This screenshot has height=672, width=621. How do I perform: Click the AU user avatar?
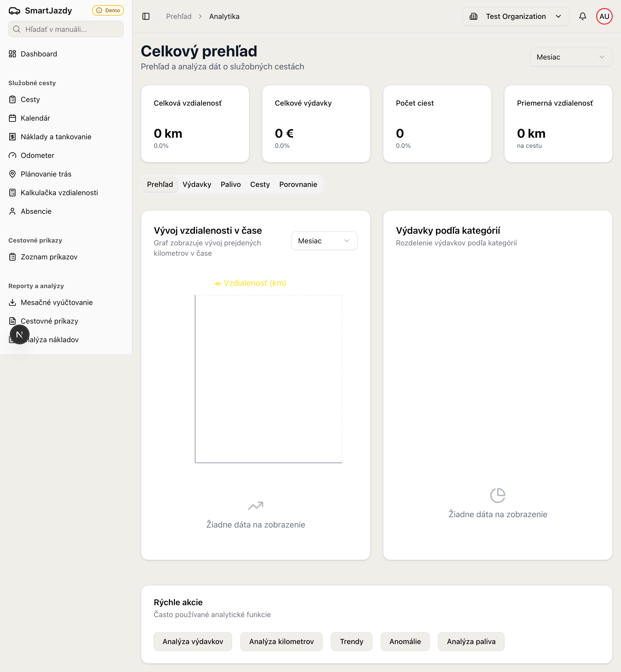[604, 16]
